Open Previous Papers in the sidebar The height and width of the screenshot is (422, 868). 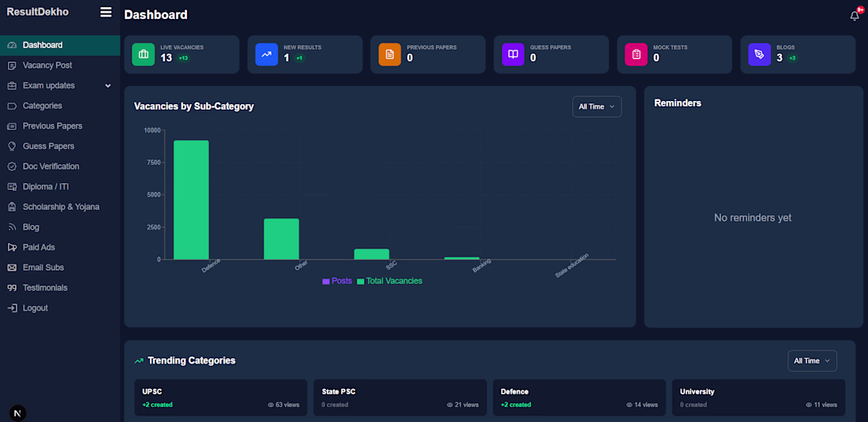click(60, 126)
